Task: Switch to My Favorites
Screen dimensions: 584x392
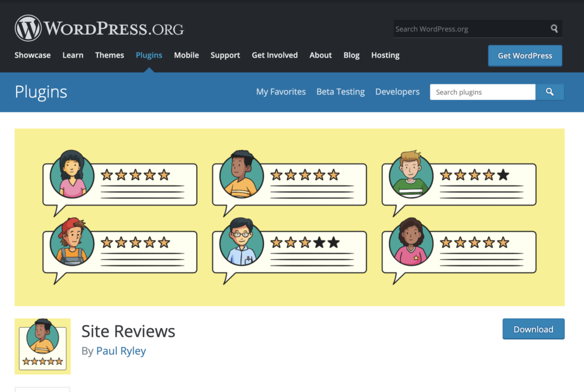Action: tap(281, 92)
